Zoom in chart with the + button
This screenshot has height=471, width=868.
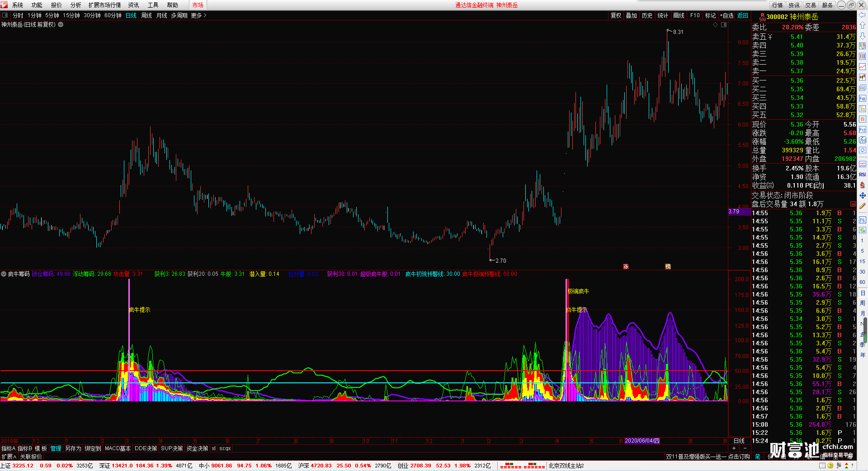tap(734, 448)
